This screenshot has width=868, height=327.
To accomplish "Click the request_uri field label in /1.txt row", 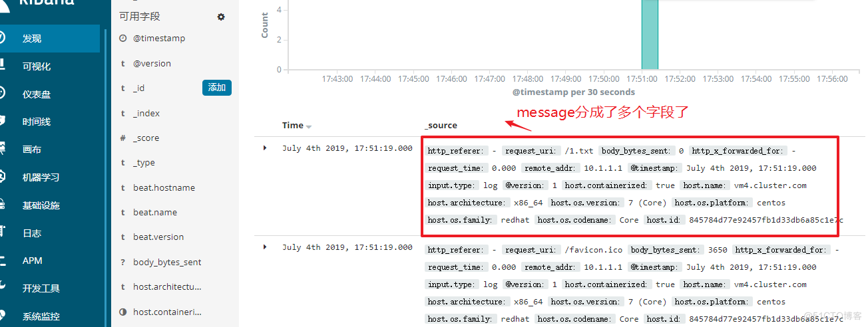I will coord(531,152).
